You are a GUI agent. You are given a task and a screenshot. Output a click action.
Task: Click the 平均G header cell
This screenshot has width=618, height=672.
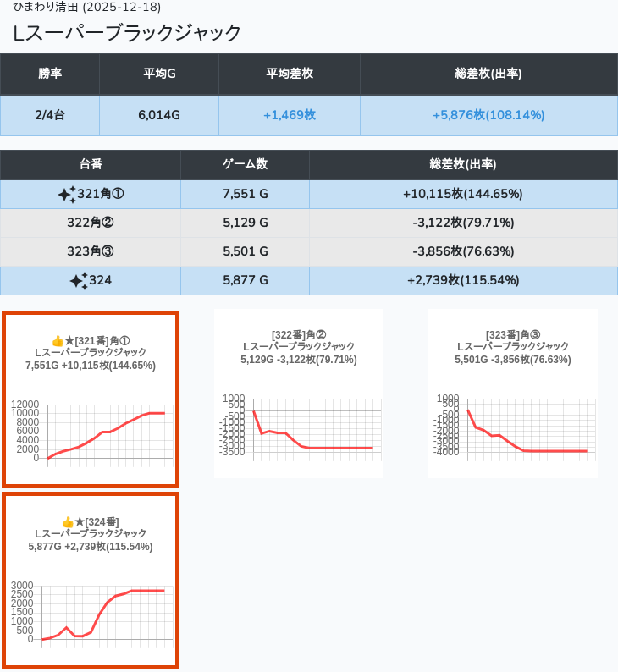[x=159, y=74]
